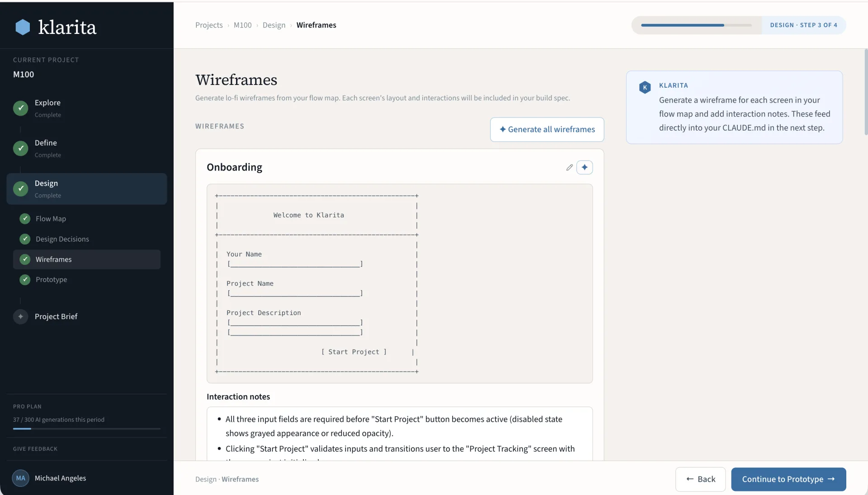
Task: Click the Generate all wireframes button
Action: tap(547, 130)
